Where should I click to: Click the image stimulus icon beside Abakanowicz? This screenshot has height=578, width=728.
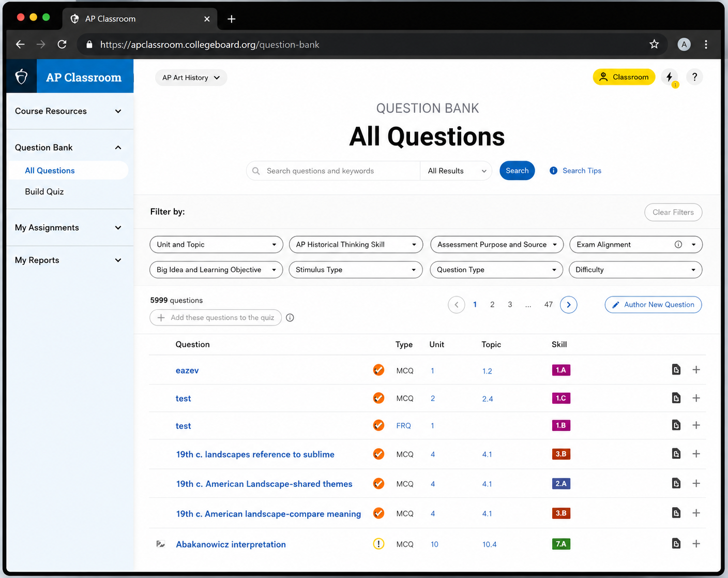pos(161,544)
